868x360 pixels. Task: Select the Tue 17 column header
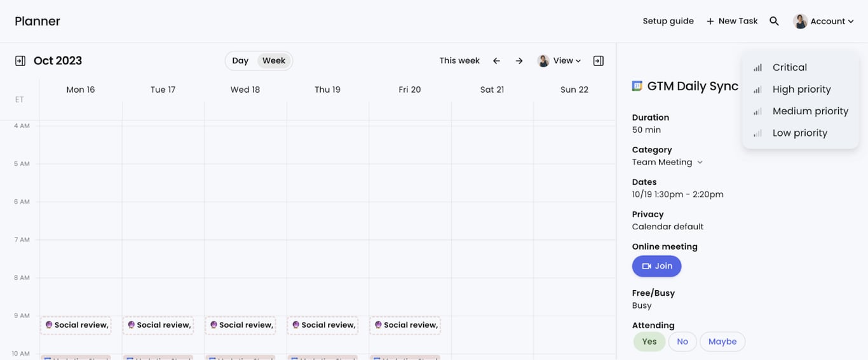pyautogui.click(x=163, y=90)
